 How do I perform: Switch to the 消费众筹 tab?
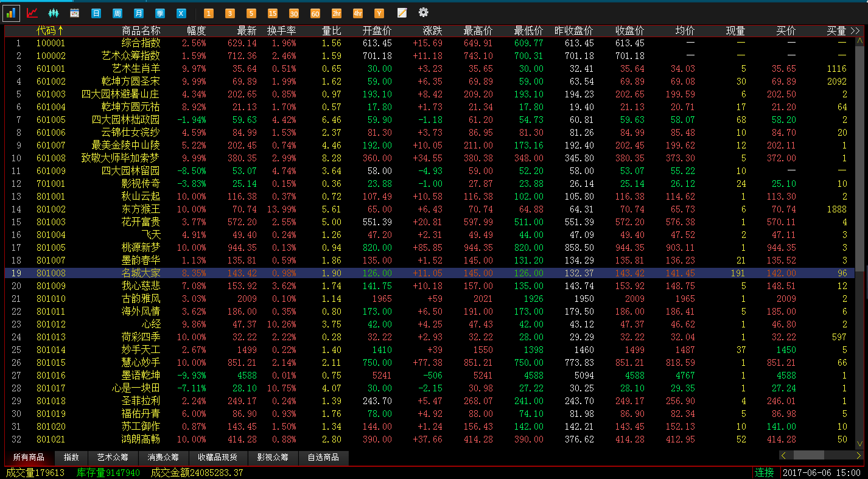164,458
